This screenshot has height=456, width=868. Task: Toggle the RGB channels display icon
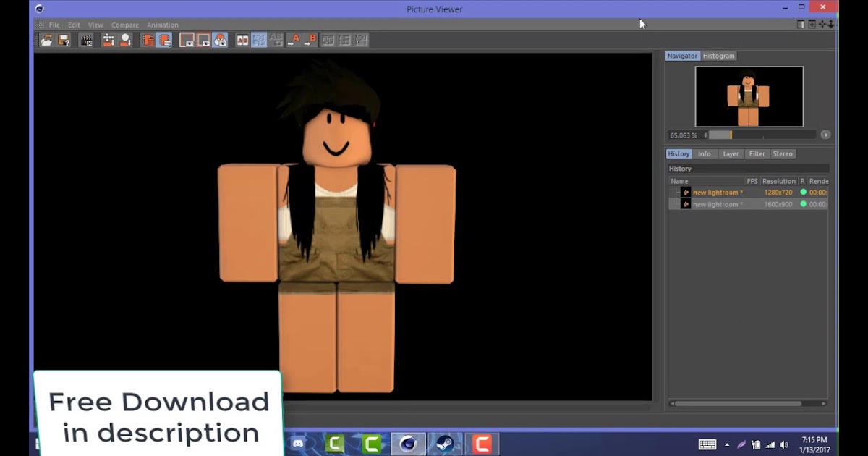[221, 41]
